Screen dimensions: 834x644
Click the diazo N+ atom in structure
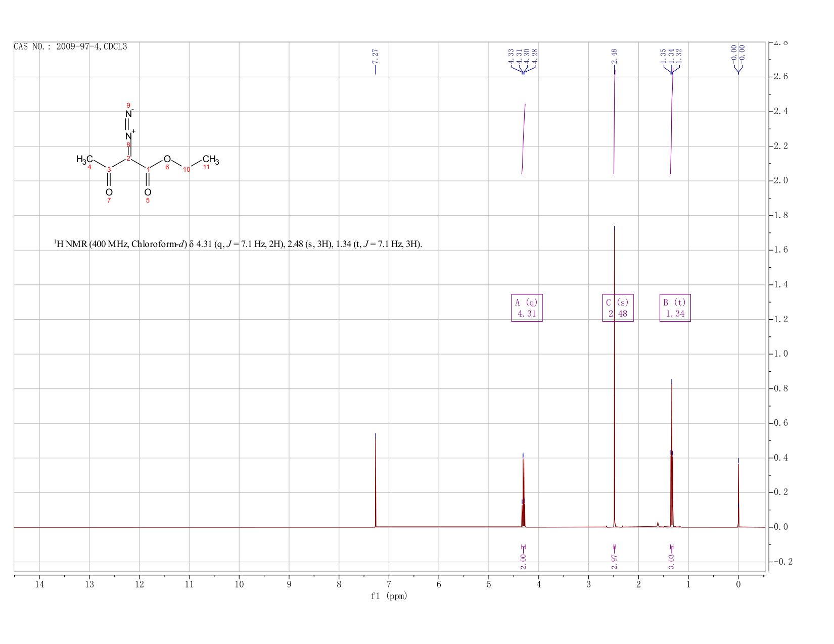coord(129,135)
